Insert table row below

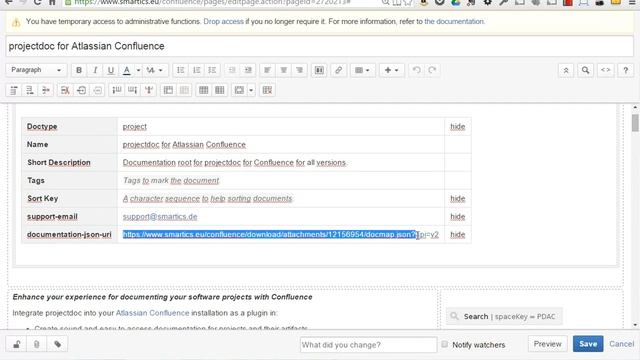click(x=29, y=90)
